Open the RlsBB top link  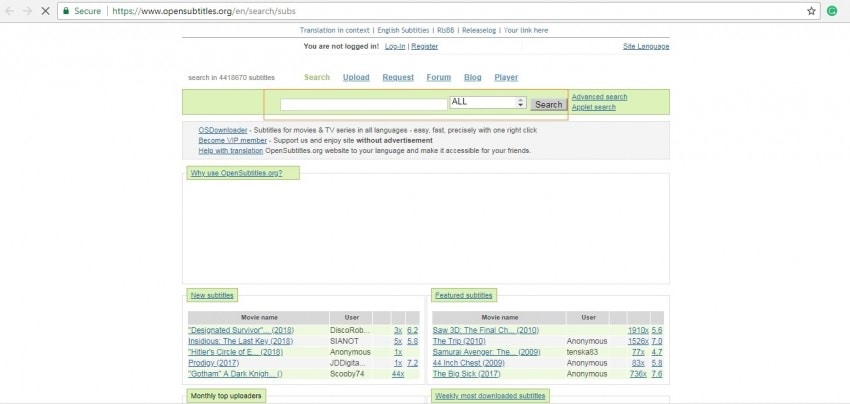[446, 30]
